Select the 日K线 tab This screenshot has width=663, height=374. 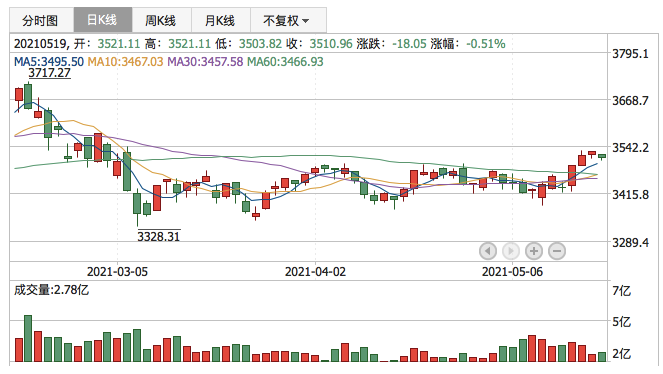point(103,20)
